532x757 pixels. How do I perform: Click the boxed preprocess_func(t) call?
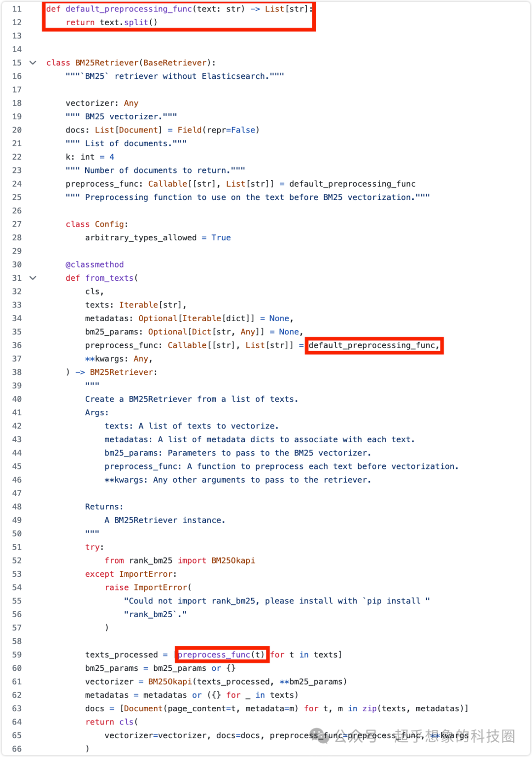221,655
